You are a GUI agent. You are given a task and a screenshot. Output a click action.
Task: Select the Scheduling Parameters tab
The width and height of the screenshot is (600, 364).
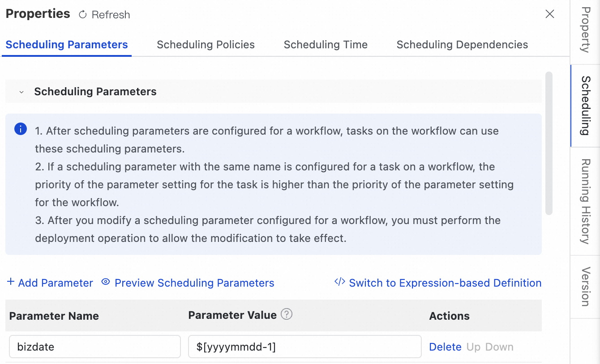tap(67, 45)
